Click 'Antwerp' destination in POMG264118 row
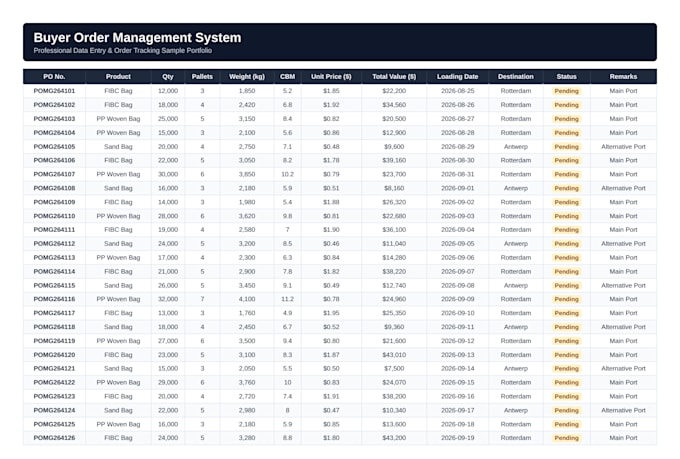Viewport: 680px width, 459px height. (x=516, y=327)
